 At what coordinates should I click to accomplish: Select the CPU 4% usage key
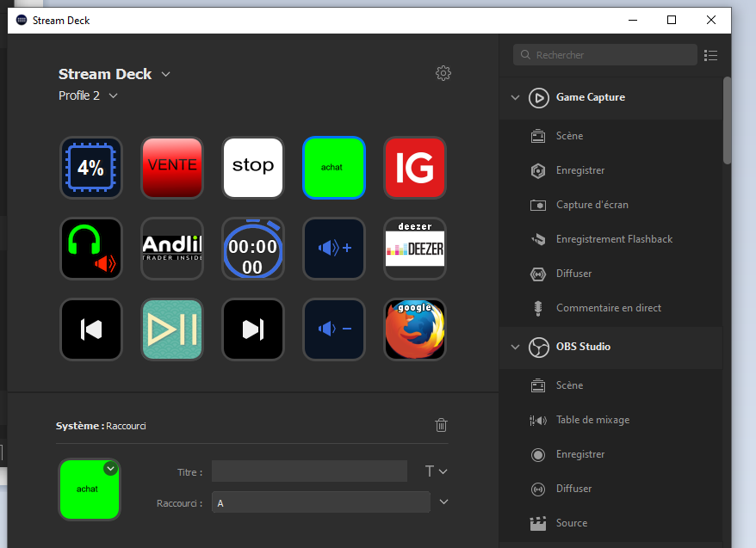pyautogui.click(x=91, y=168)
